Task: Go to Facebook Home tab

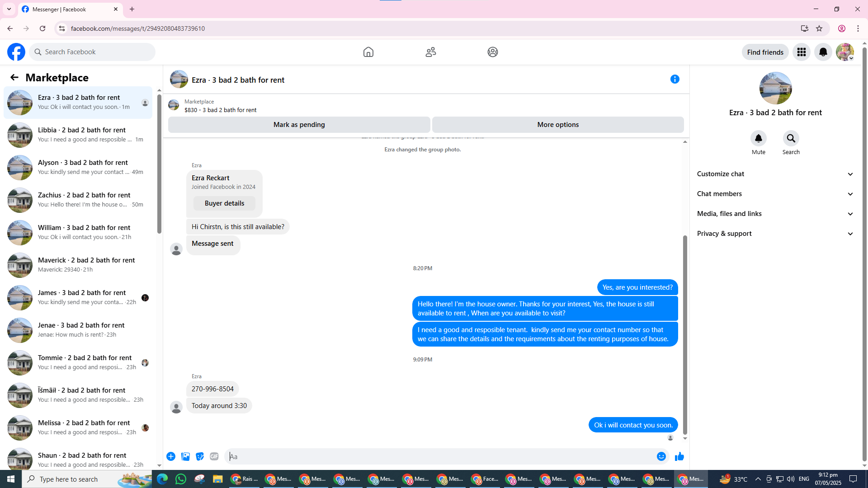Action: point(368,52)
